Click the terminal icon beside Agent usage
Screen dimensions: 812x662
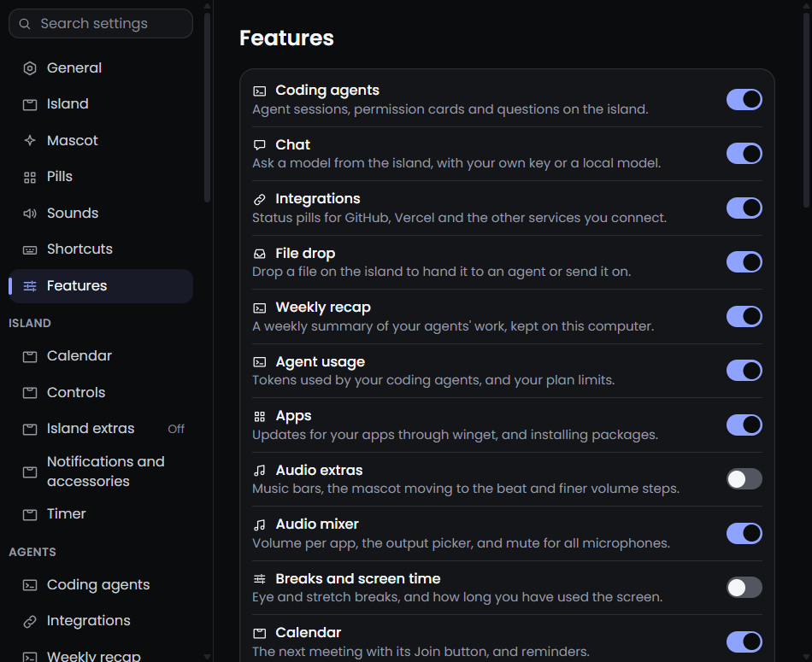(260, 362)
